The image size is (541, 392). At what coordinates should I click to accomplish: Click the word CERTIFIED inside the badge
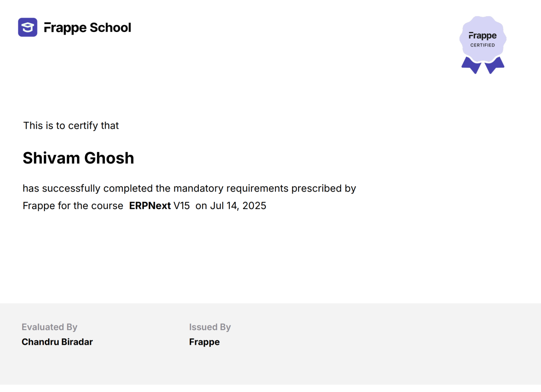click(483, 45)
